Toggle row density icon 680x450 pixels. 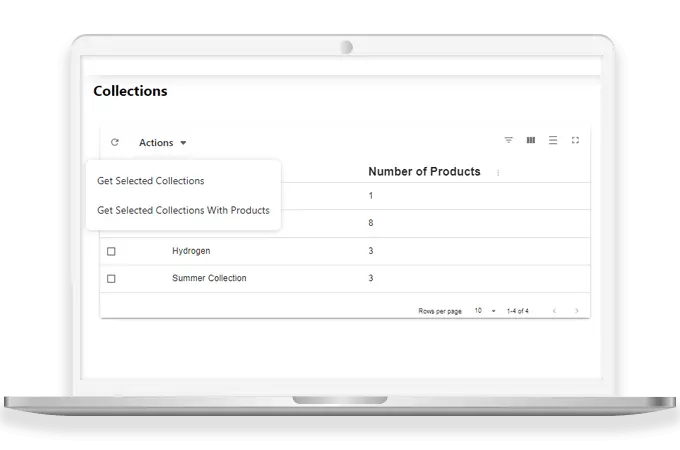[x=553, y=141]
